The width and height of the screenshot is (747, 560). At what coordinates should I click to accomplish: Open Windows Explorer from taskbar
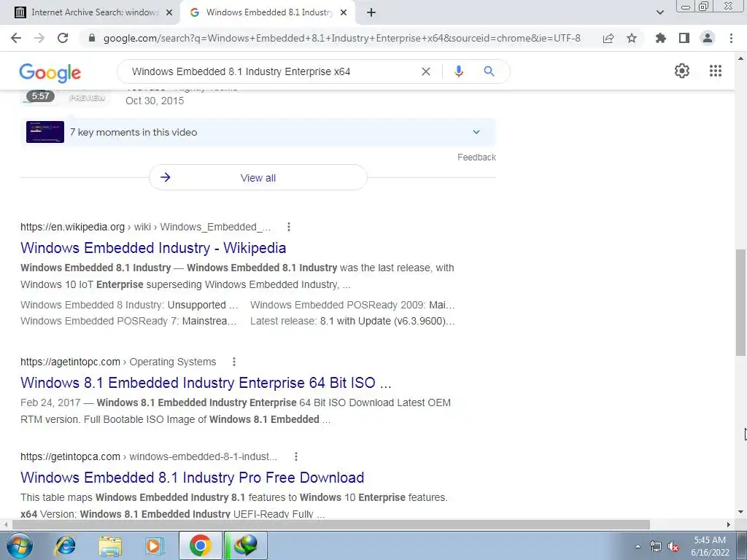[110, 545]
